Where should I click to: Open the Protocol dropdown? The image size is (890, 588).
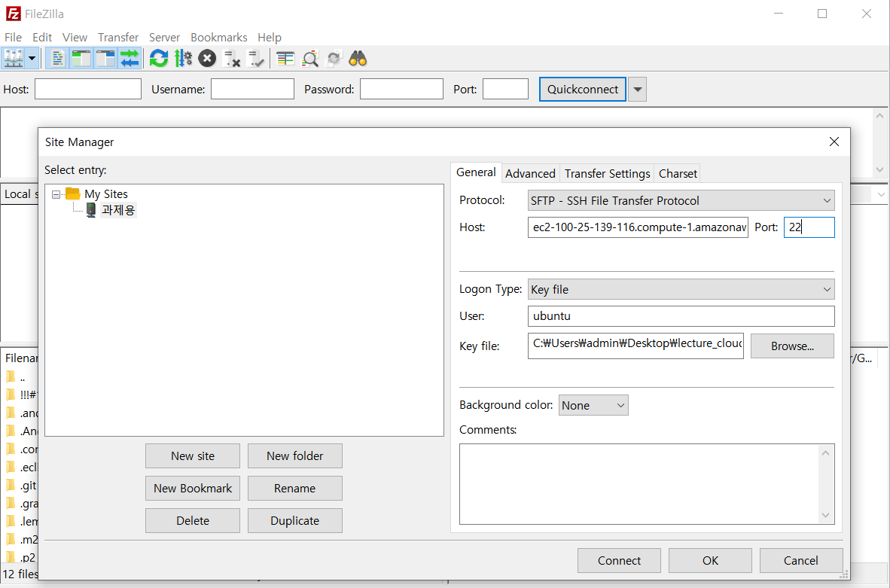(681, 200)
